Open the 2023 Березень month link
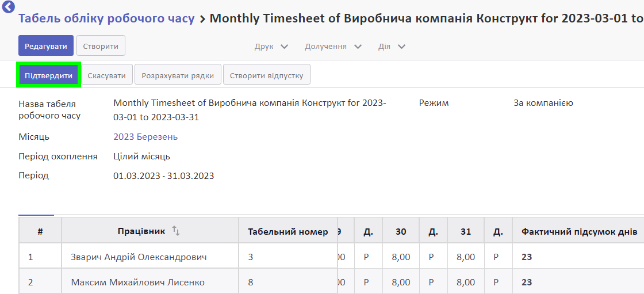The width and height of the screenshot is (644, 294). coord(145,137)
